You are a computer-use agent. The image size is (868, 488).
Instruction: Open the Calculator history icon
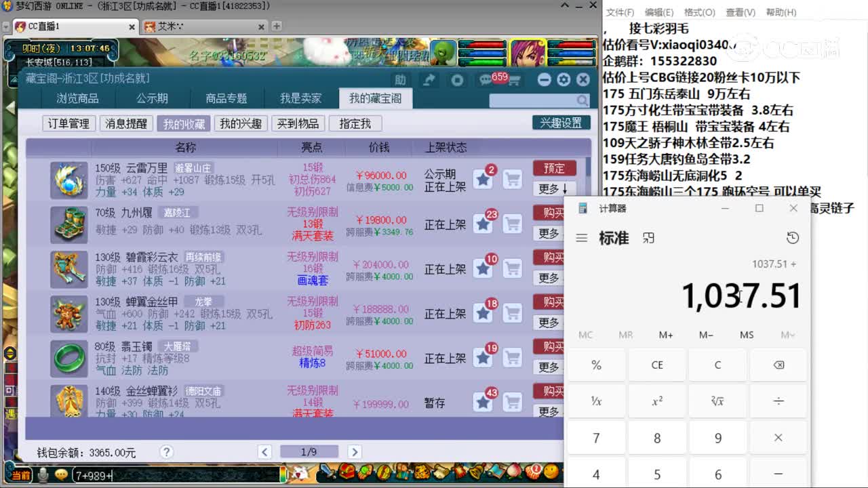coord(793,238)
